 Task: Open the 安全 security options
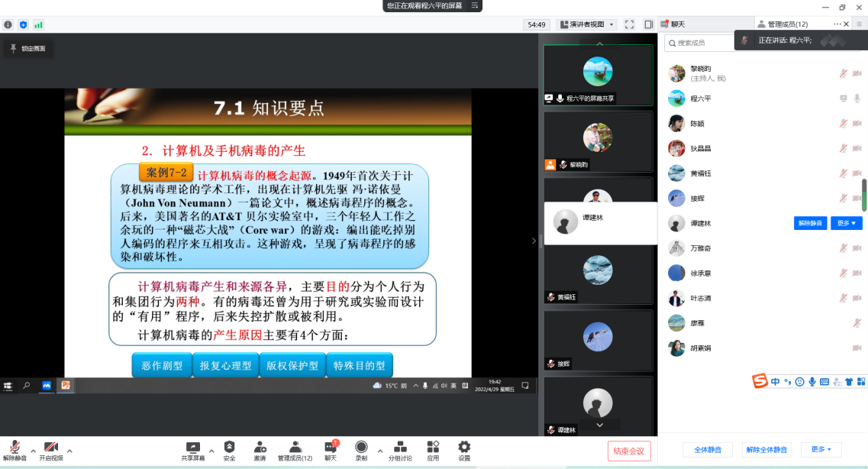coord(229,451)
